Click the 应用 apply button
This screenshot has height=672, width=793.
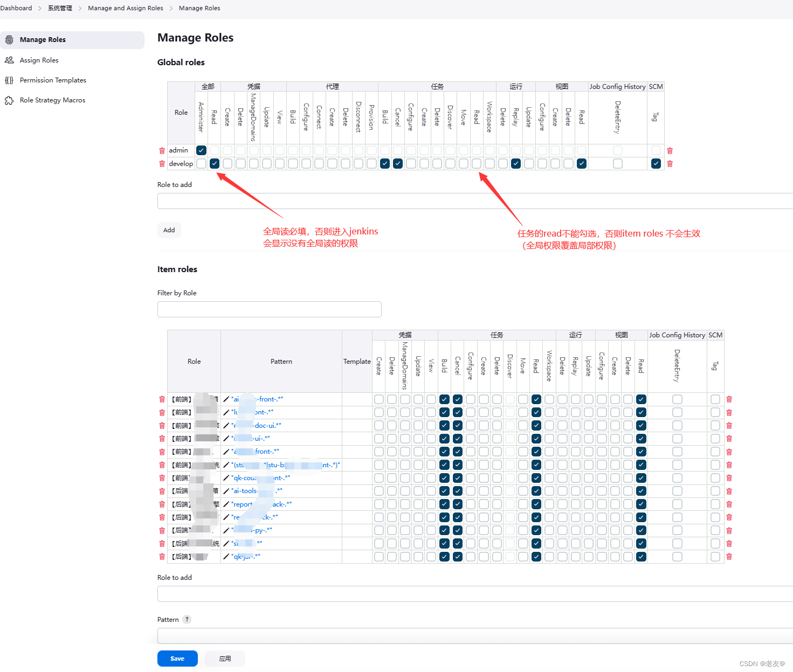coord(225,659)
